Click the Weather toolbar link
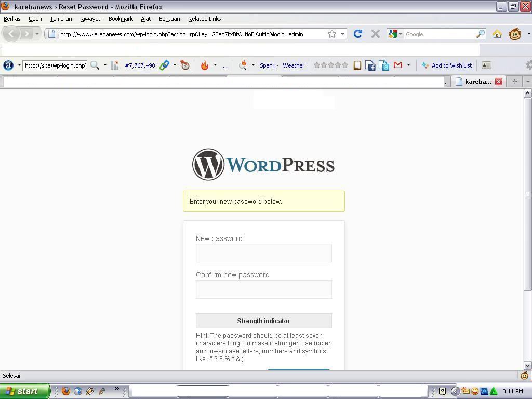 (x=294, y=65)
